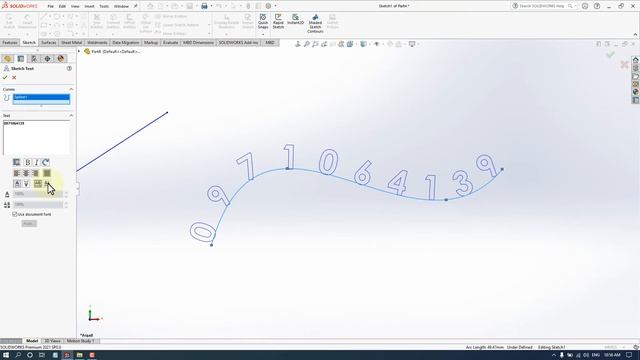The image size is (640, 360).
Task: Click the Spacing percentage field
Action: 38,204
